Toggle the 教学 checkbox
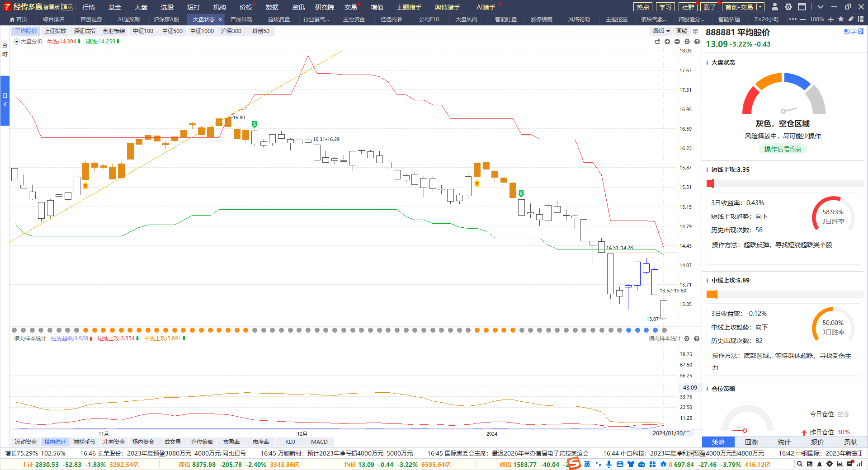This screenshot has width=868, height=470. pos(861,32)
